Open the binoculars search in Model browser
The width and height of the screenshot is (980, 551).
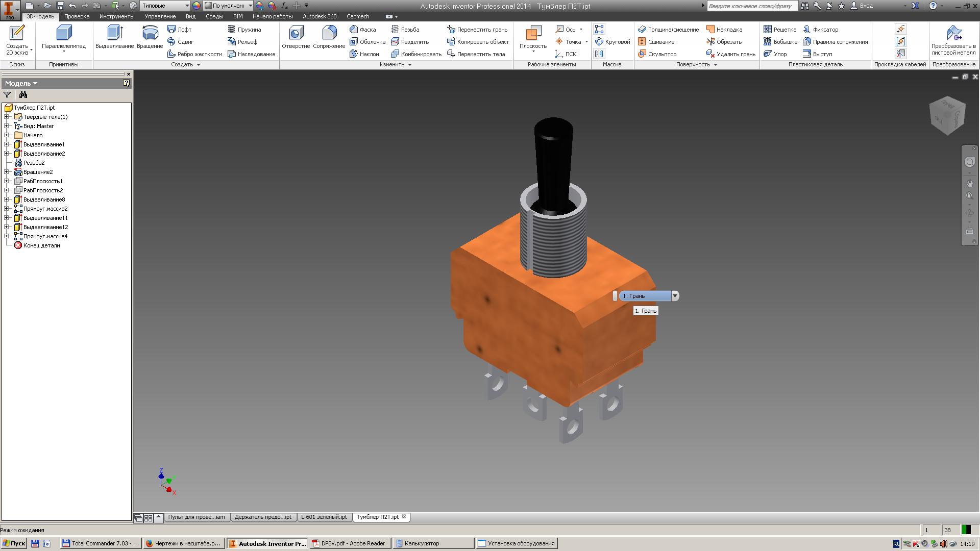tap(23, 95)
